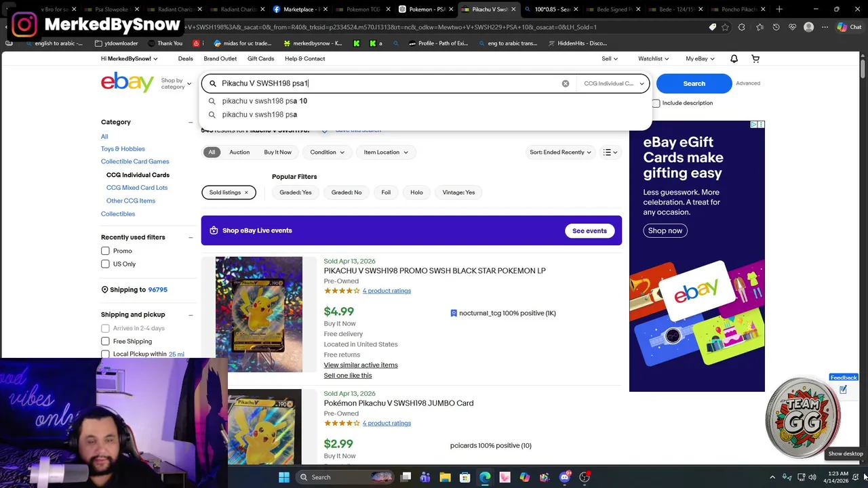Select the Buy It Now listing tab
The image size is (868, 488).
click(x=277, y=152)
